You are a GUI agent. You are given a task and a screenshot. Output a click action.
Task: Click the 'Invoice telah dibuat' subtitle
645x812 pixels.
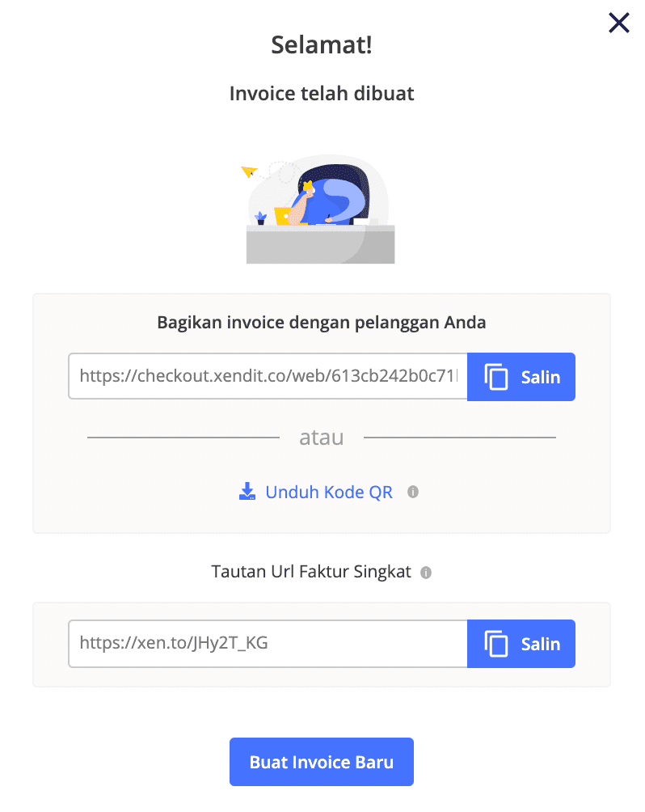(322, 94)
